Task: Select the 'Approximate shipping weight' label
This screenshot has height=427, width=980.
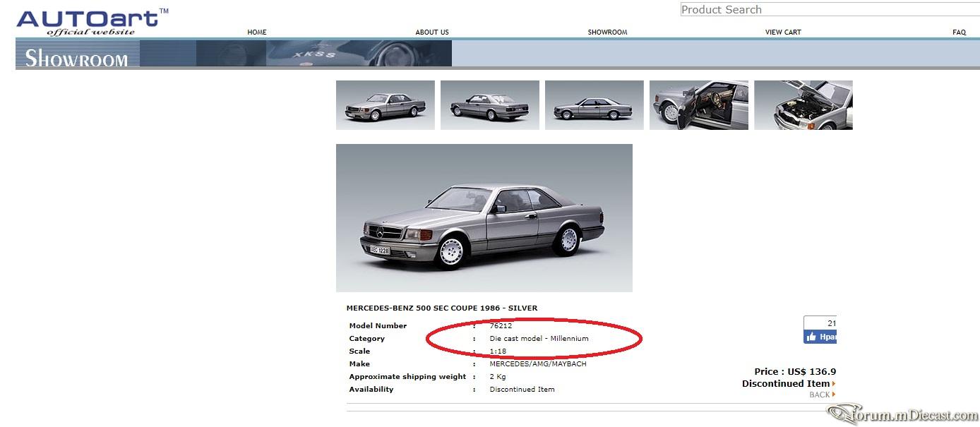Action: [407, 377]
